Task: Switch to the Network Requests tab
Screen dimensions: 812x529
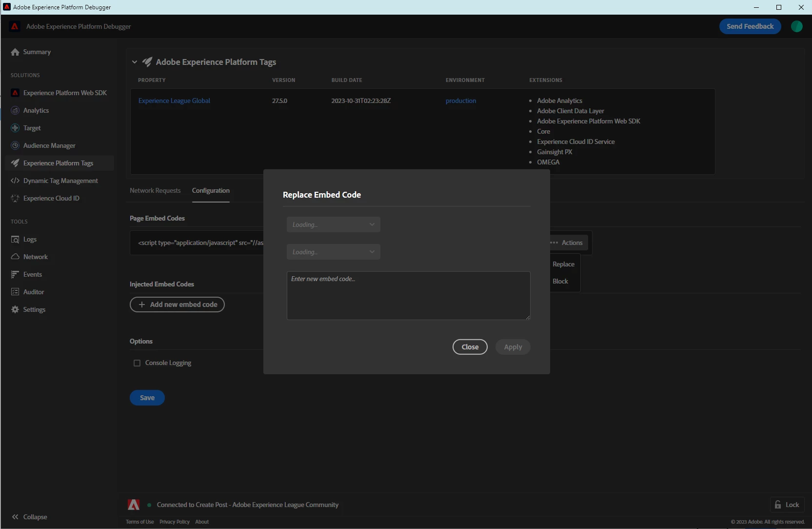Action: tap(155, 191)
